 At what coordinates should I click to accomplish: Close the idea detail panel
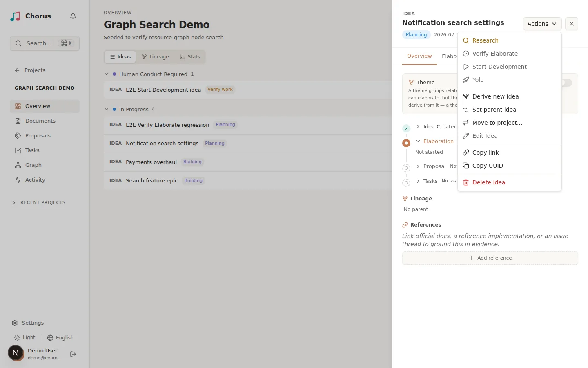point(572,24)
